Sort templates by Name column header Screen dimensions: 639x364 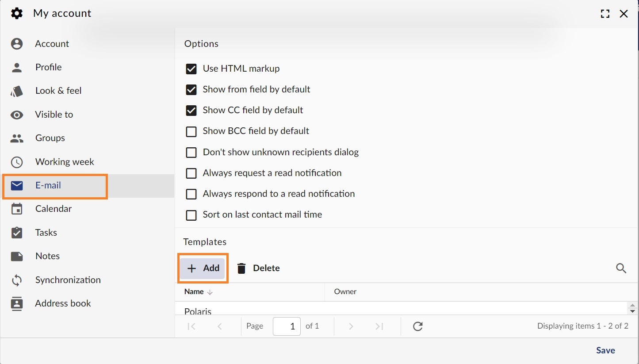(250, 292)
